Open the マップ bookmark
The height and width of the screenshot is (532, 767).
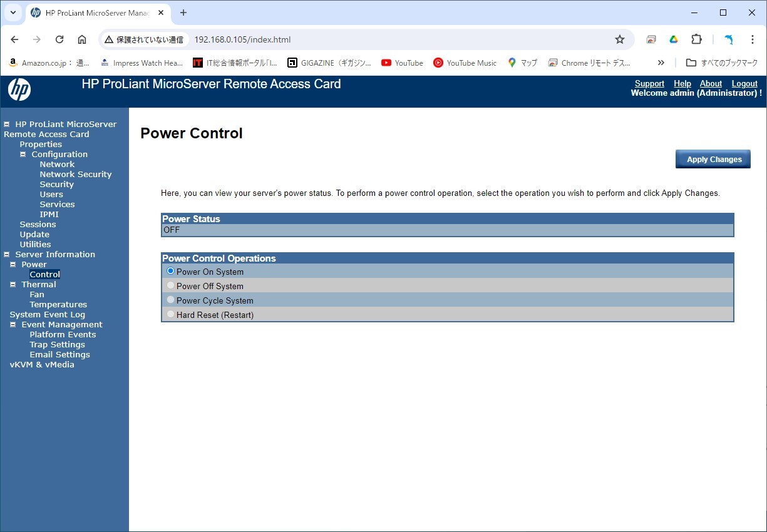click(522, 63)
